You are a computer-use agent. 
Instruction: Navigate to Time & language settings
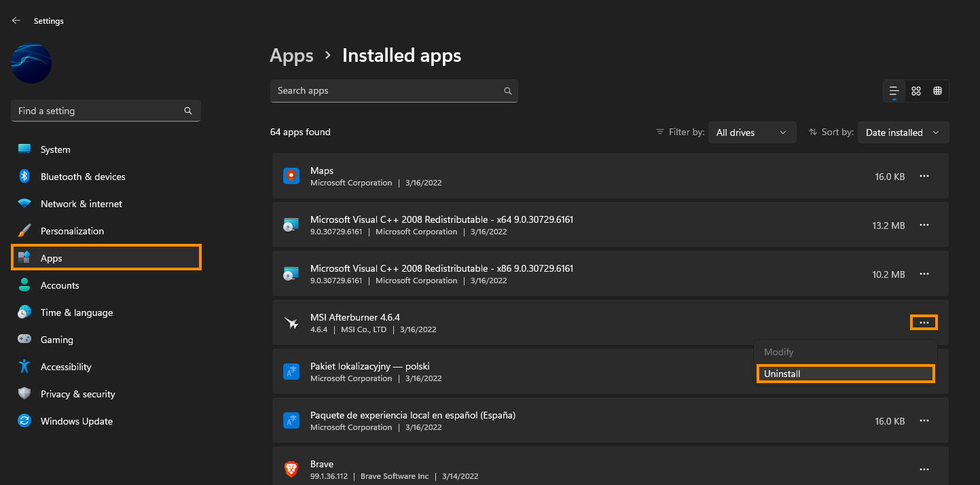pos(106,312)
